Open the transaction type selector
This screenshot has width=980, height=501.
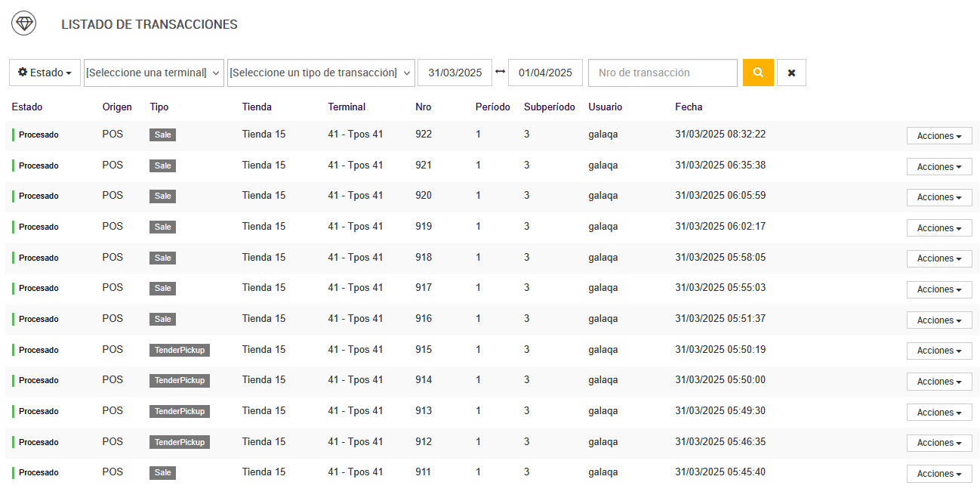pyautogui.click(x=321, y=73)
